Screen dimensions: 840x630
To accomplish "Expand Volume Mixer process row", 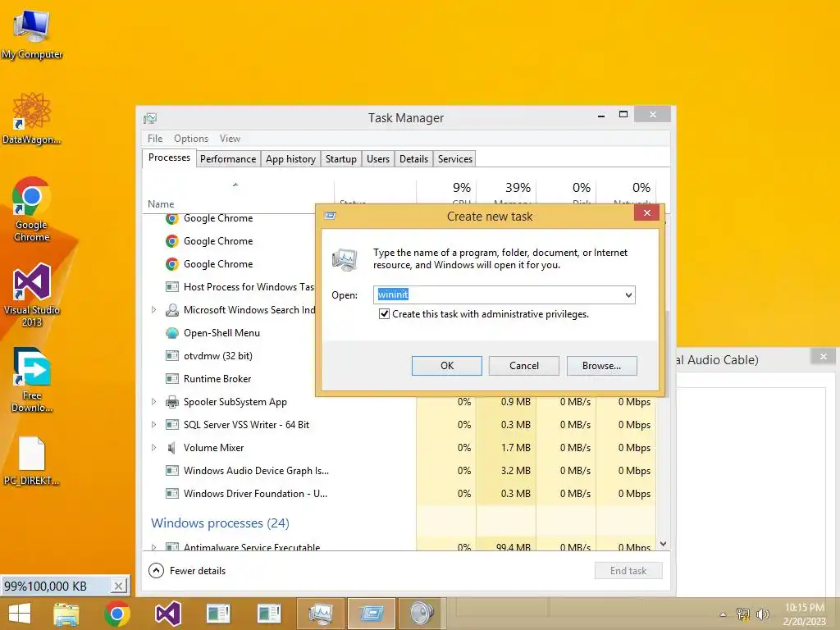I will 153,448.
